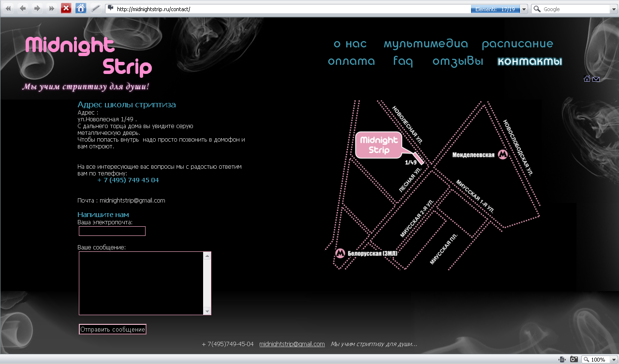This screenshot has height=364, width=619.
Task: Click the 'Ваша электропочта' input field
Action: click(112, 231)
